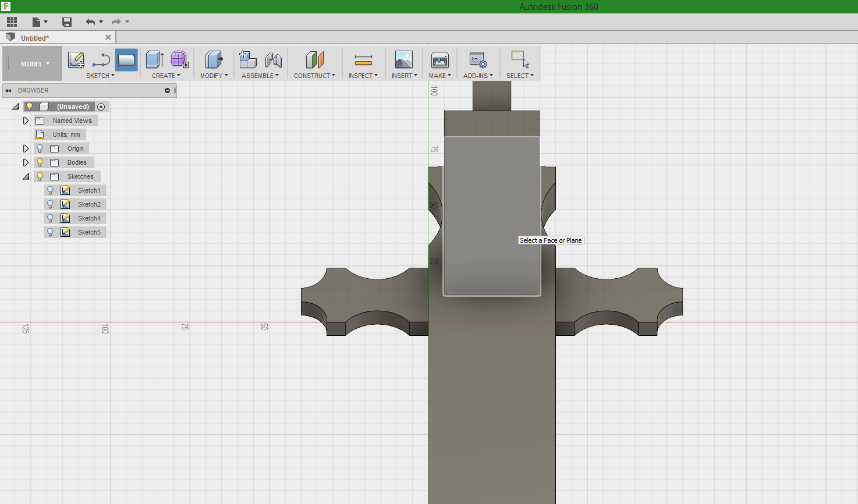The width and height of the screenshot is (858, 504).
Task: Toggle visibility bulb of the (Unsaved) component
Action: click(30, 107)
